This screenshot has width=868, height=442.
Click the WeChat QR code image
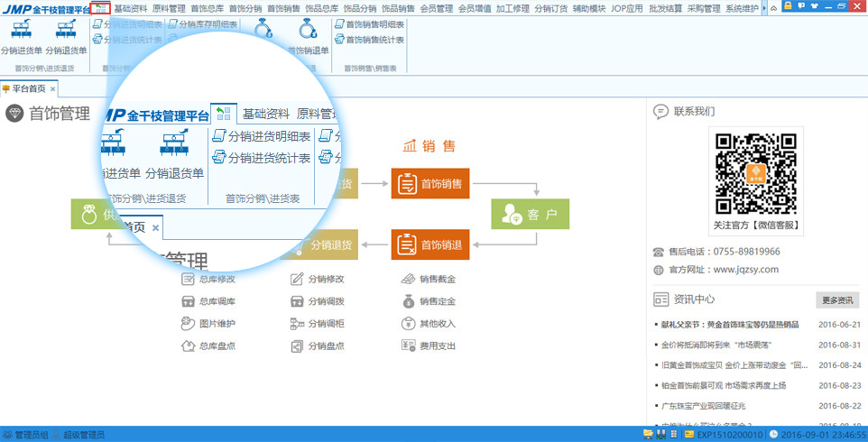pos(755,174)
